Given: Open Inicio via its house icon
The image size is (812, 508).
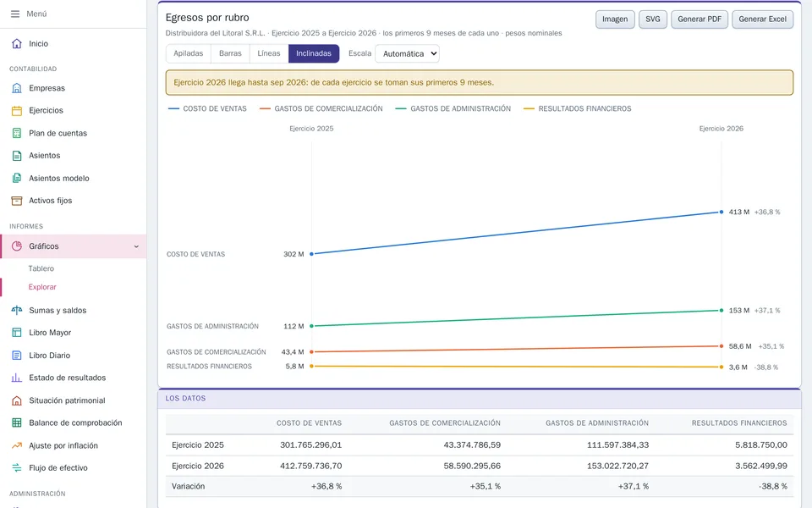Looking at the screenshot, I should pos(17,43).
